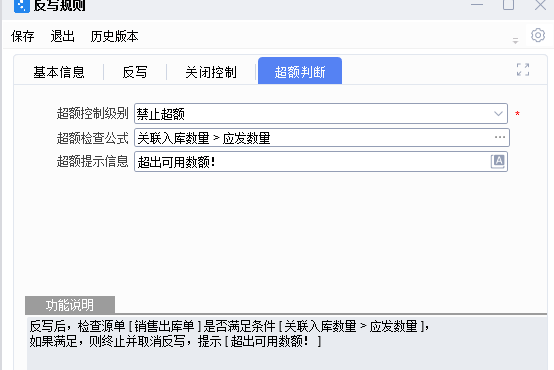Click the multilingual text icon in message field

tap(498, 161)
